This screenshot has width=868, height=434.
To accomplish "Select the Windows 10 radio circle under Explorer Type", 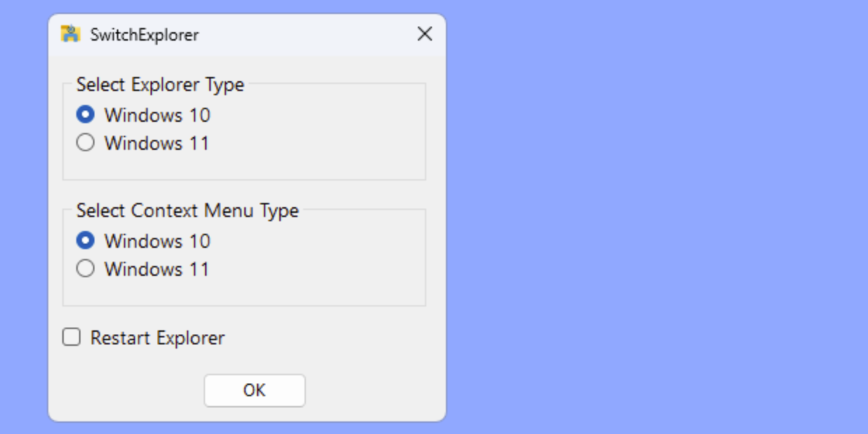I will click(x=85, y=115).
